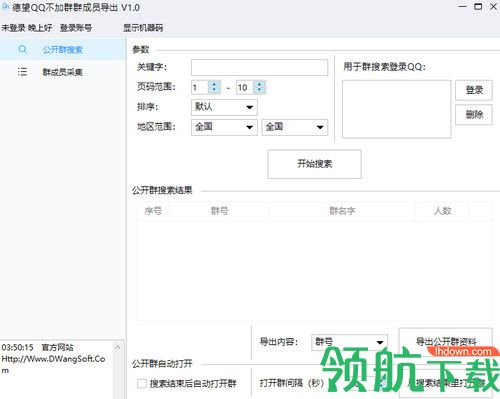500x399 pixels.
Task: Click the list icon beside 群成员采集
Action: click(22, 72)
